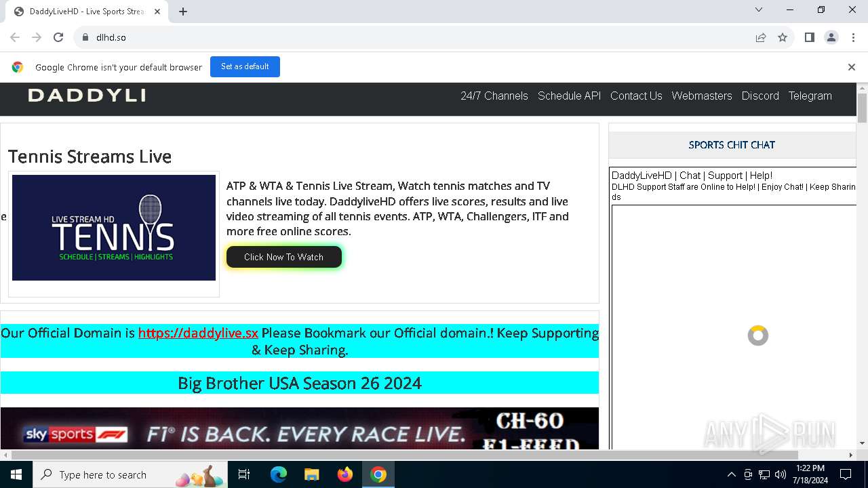Open Big Brother USA Season 26 2024
868x488 pixels.
(300, 383)
